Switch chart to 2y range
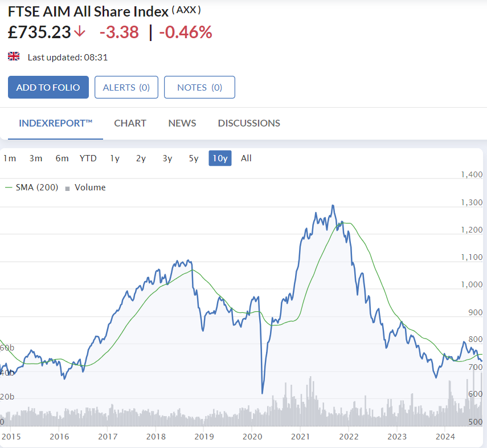487x448 pixels. click(x=141, y=158)
